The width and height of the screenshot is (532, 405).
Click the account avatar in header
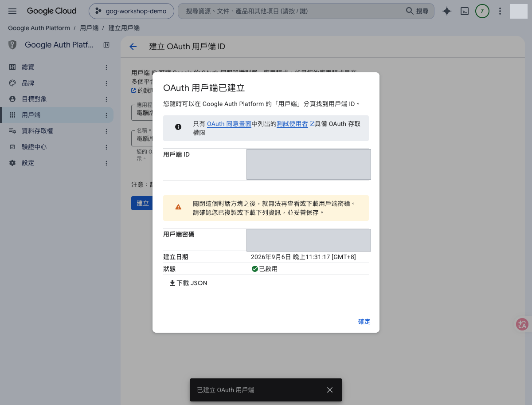coord(519,11)
